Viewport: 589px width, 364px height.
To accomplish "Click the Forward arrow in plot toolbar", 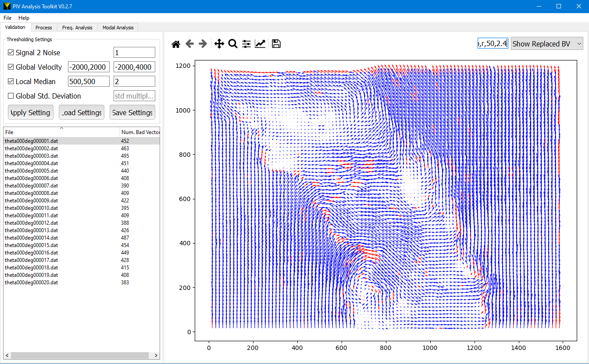I will (x=203, y=44).
